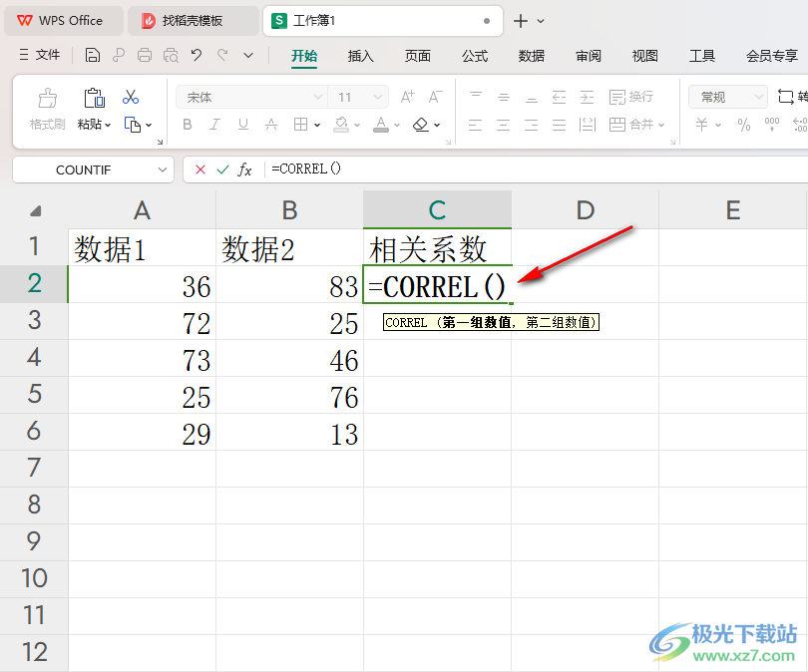808x672 pixels.
Task: Click the fill color bucket swatch
Action: (x=341, y=124)
